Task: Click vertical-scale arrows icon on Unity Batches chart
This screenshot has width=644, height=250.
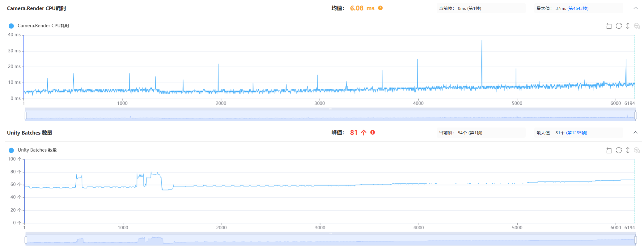Action: pos(628,150)
